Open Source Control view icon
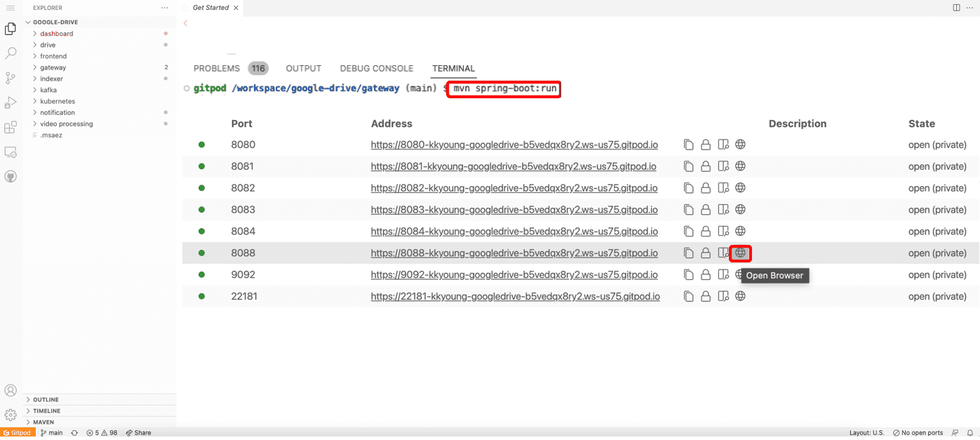This screenshot has height=440, width=980. click(11, 78)
